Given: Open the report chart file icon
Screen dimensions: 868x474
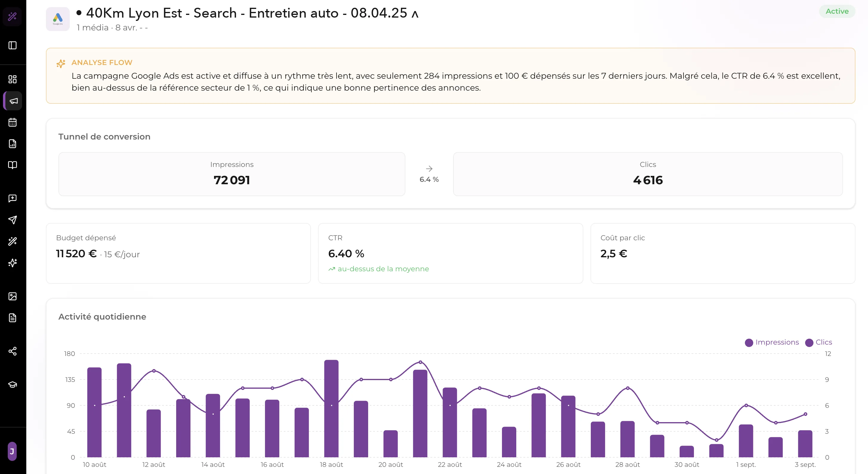Looking at the screenshot, I should click(13, 144).
